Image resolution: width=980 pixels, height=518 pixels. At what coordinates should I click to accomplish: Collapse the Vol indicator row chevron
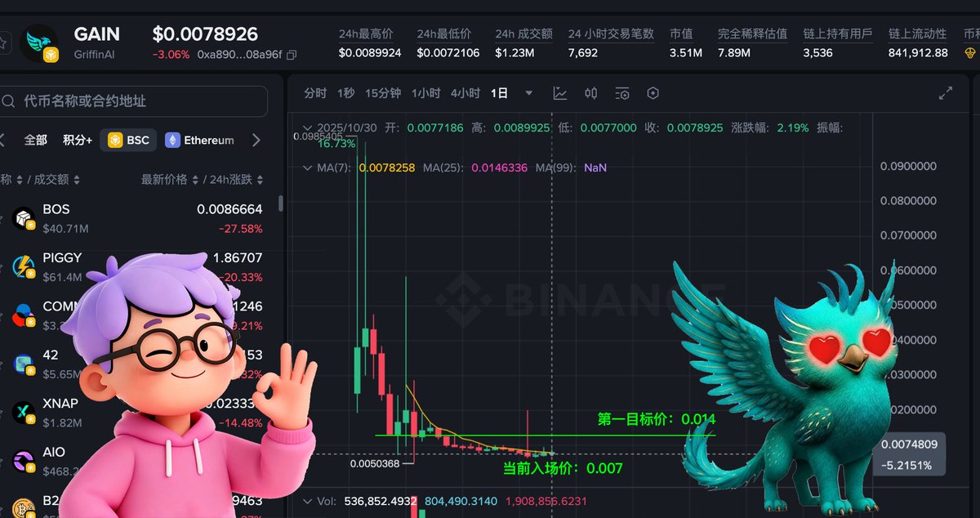tap(308, 501)
